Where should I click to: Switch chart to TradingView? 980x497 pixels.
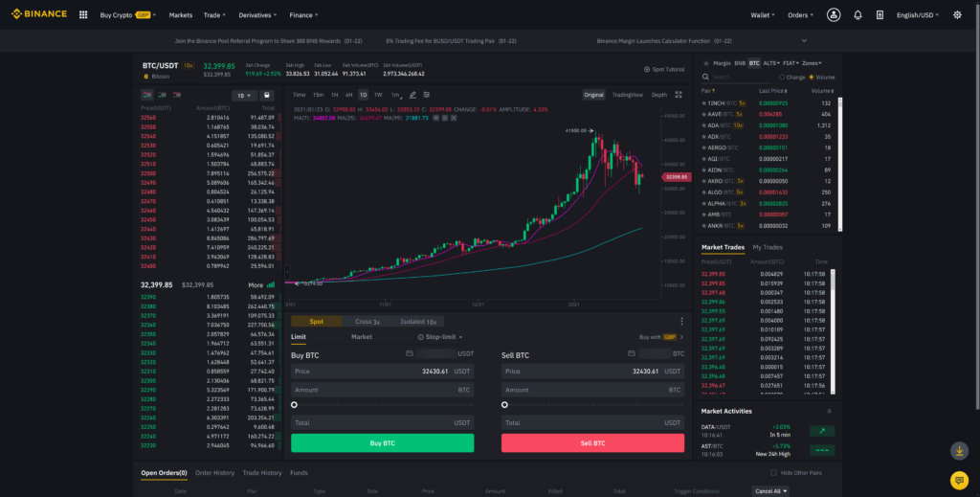[x=628, y=95]
